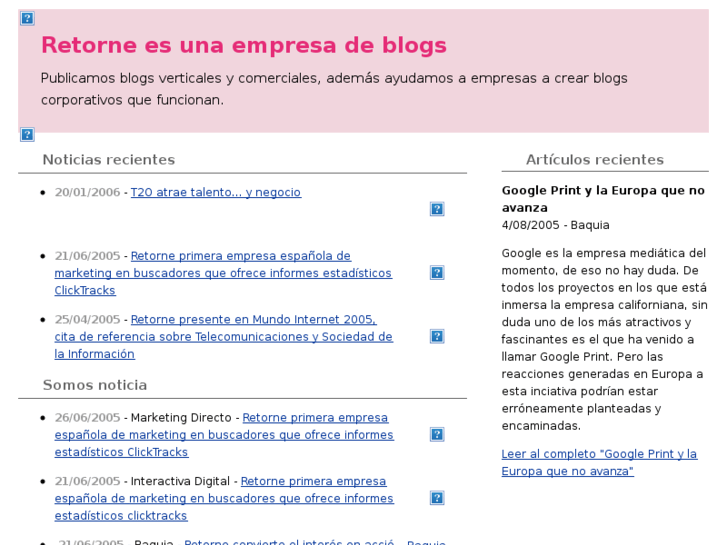Click the Google es la empresa mediática paragraph

coord(605,340)
